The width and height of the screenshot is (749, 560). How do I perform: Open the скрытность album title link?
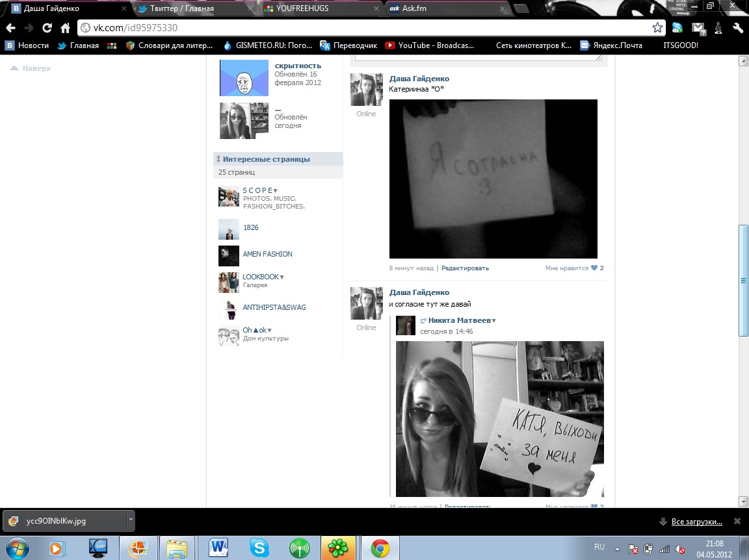click(298, 66)
